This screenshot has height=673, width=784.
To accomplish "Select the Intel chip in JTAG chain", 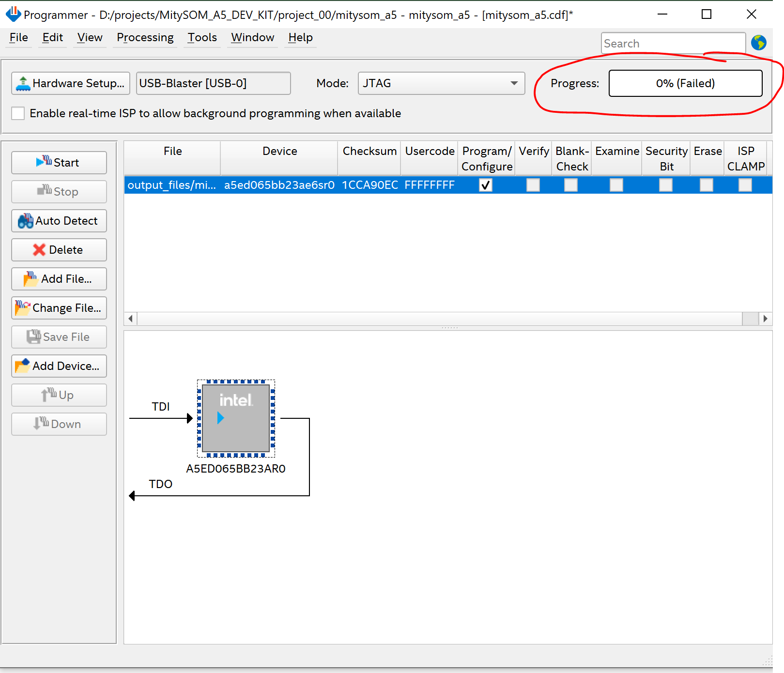I will point(236,418).
